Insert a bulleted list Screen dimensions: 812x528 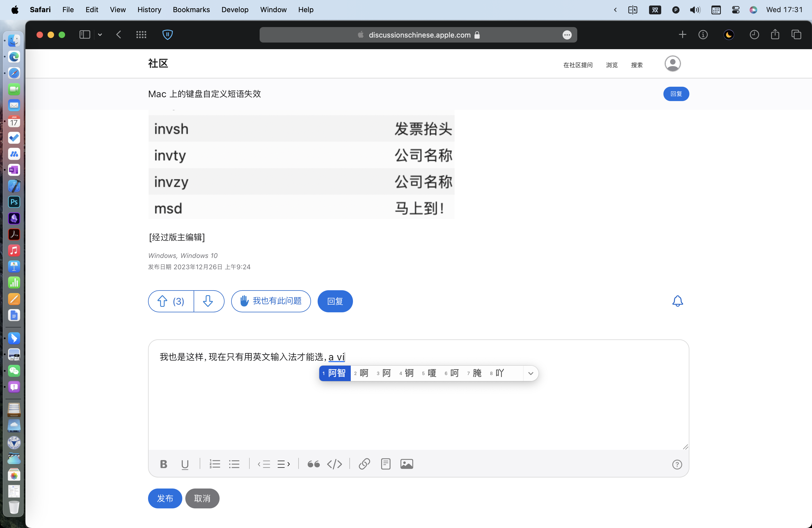click(234, 464)
